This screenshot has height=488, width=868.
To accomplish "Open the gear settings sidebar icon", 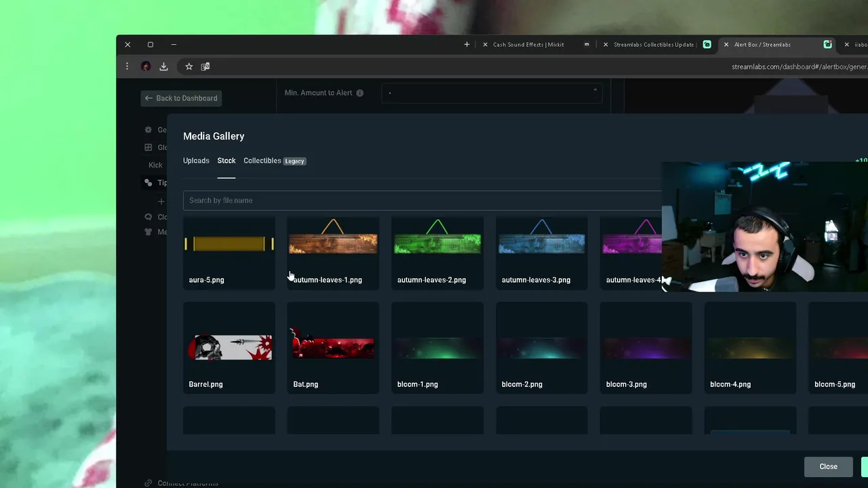I will click(x=149, y=129).
